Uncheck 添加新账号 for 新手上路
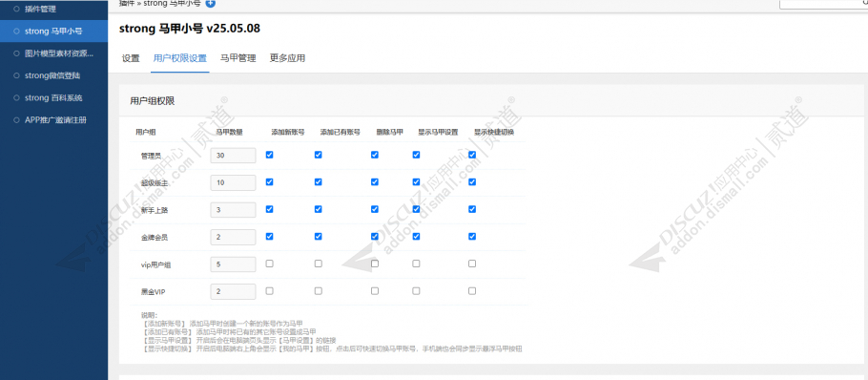 pyautogui.click(x=270, y=209)
